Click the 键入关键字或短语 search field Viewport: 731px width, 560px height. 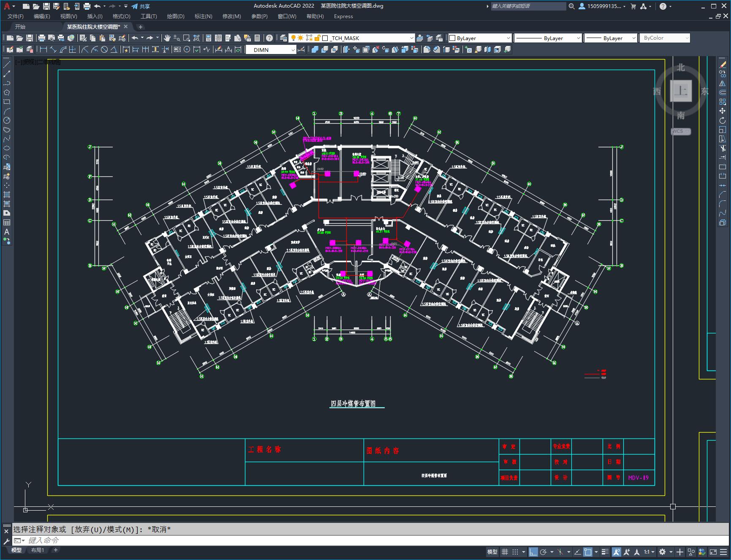pyautogui.click(x=528, y=6)
